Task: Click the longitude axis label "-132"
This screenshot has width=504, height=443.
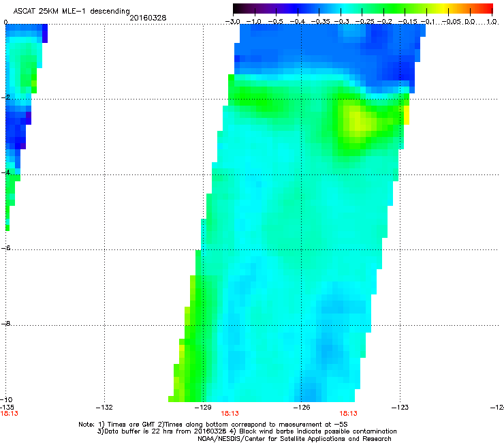Action: pyautogui.click(x=104, y=408)
